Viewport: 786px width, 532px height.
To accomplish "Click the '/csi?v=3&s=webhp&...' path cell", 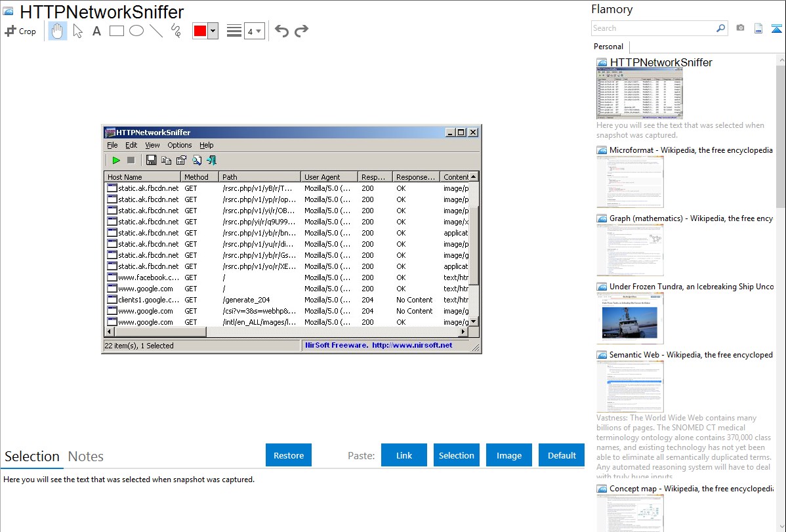I will (x=259, y=311).
